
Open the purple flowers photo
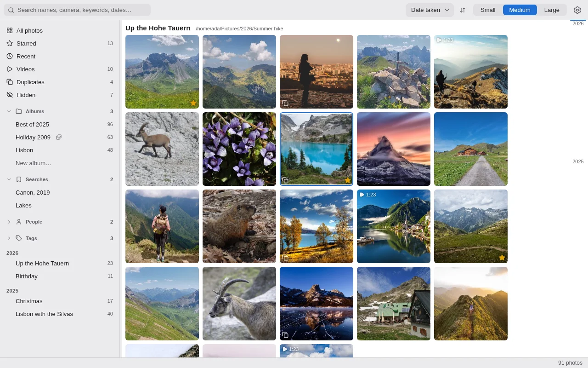tap(239, 149)
